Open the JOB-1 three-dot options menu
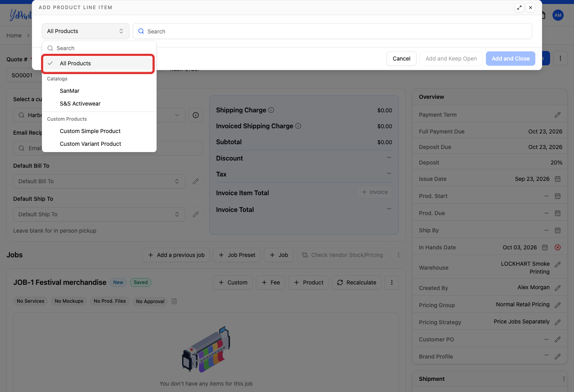 tap(392, 282)
